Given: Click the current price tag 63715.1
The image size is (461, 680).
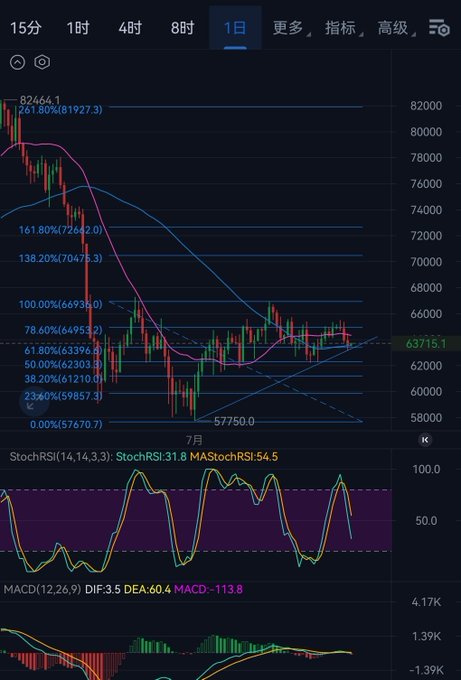Looking at the screenshot, I should 426,344.
